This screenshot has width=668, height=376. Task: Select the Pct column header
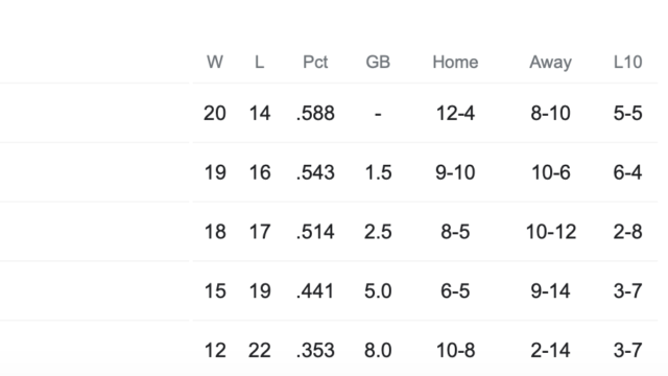point(315,62)
